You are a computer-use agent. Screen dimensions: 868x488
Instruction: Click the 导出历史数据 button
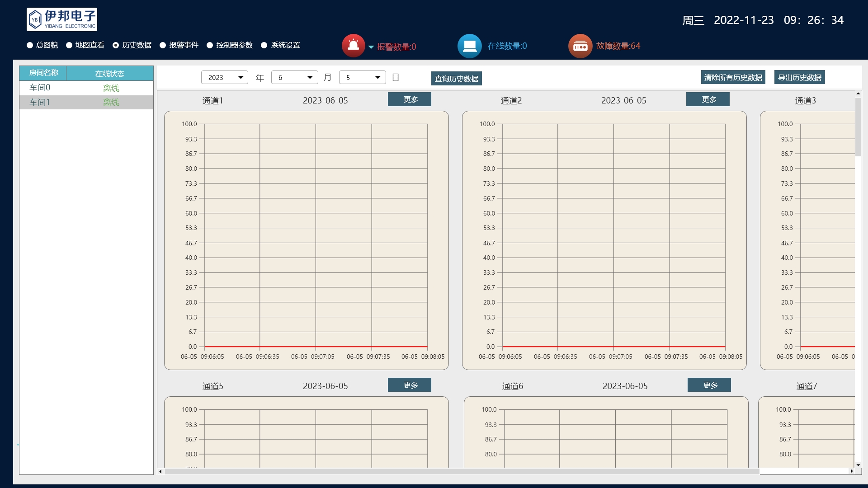pyautogui.click(x=800, y=77)
